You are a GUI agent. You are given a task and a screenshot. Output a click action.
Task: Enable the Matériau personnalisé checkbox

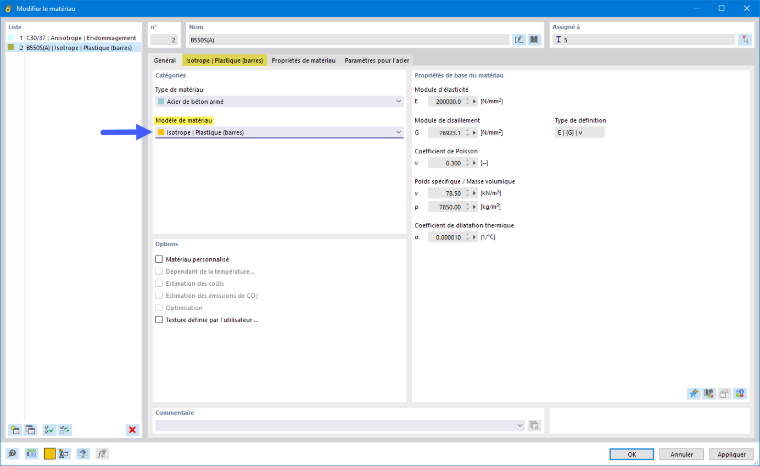coord(159,259)
